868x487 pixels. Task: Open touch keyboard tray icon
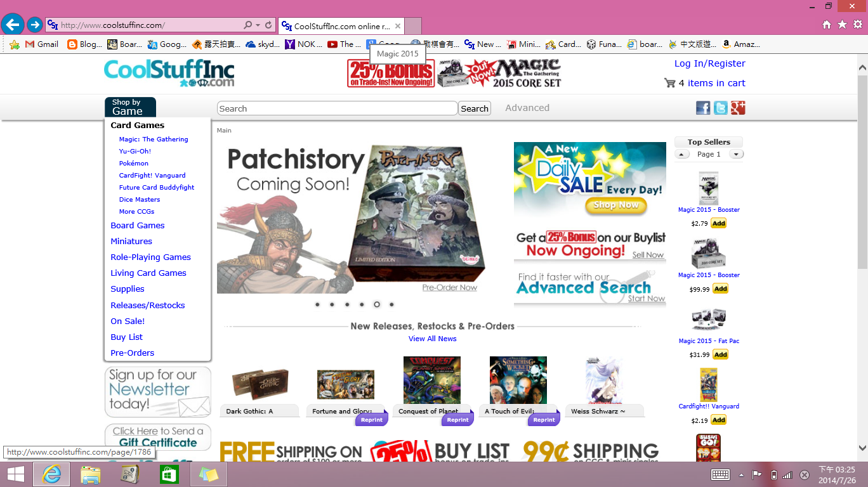pos(720,474)
